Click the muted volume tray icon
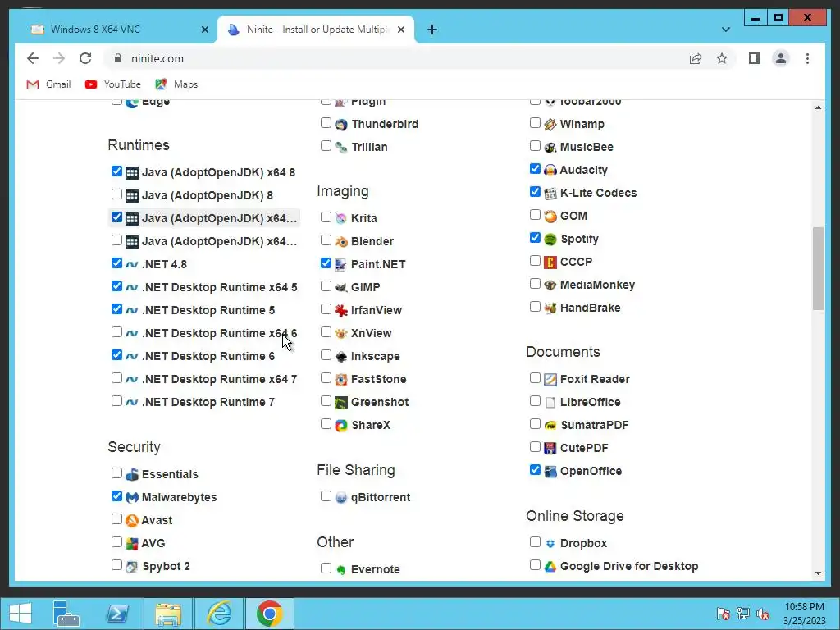 coord(763,614)
